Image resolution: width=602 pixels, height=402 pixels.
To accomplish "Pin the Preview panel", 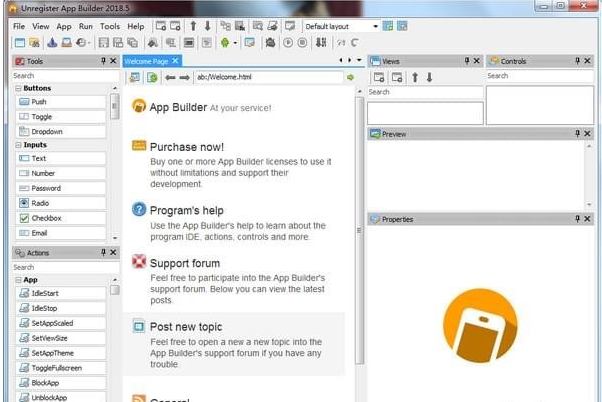I will 577,134.
